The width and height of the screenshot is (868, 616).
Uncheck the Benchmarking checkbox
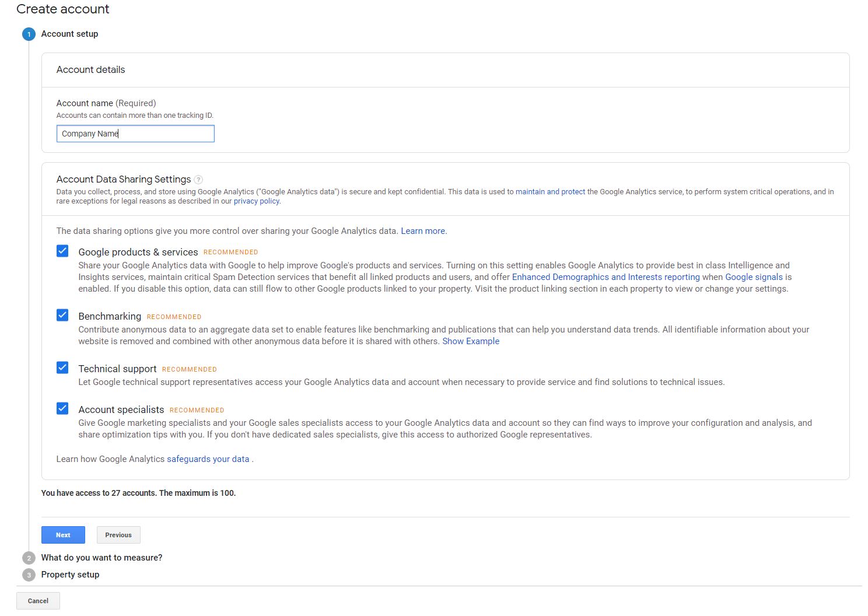pyautogui.click(x=62, y=315)
